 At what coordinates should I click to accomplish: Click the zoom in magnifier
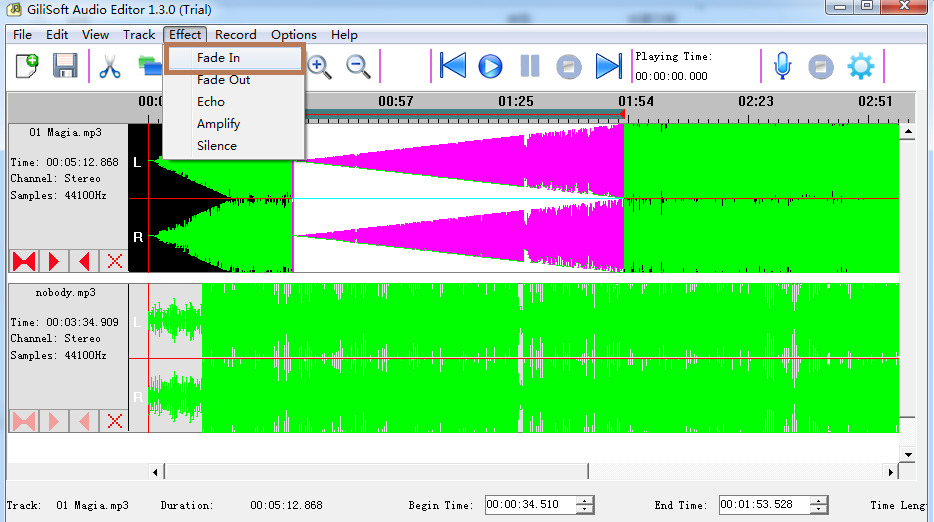[319, 66]
